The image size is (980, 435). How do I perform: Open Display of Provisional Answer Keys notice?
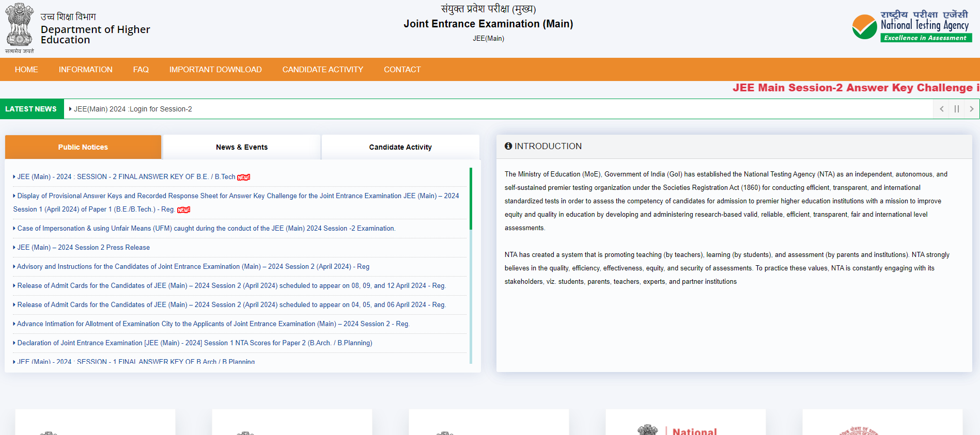236,202
